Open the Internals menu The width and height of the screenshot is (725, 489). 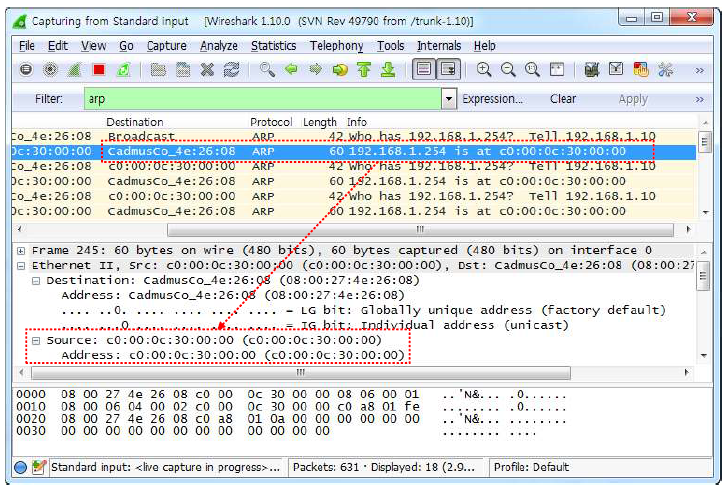[x=439, y=46]
